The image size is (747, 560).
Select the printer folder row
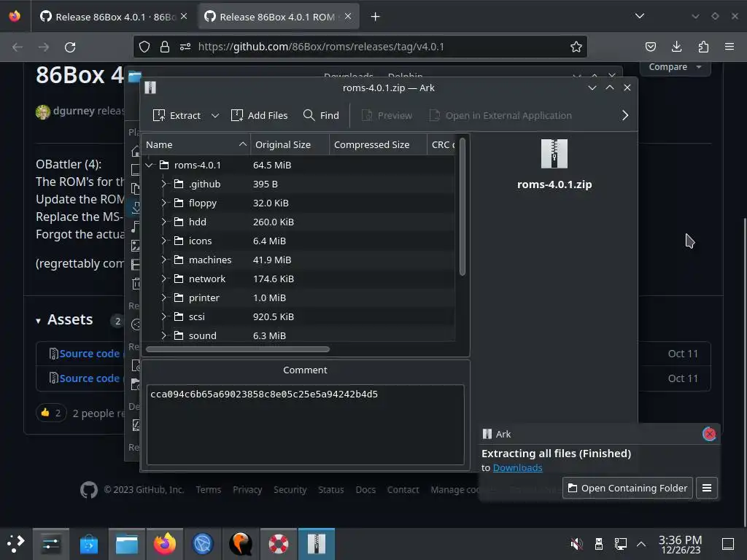point(298,297)
